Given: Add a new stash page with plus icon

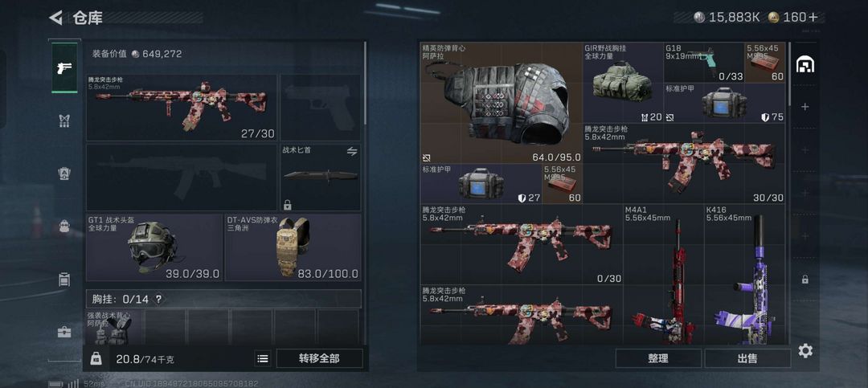Looking at the screenshot, I should (805, 107).
